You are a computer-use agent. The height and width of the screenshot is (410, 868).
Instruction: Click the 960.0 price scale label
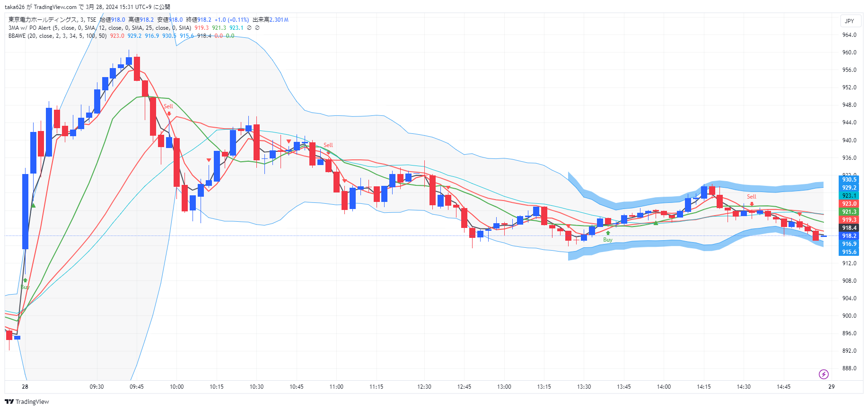[x=849, y=52]
